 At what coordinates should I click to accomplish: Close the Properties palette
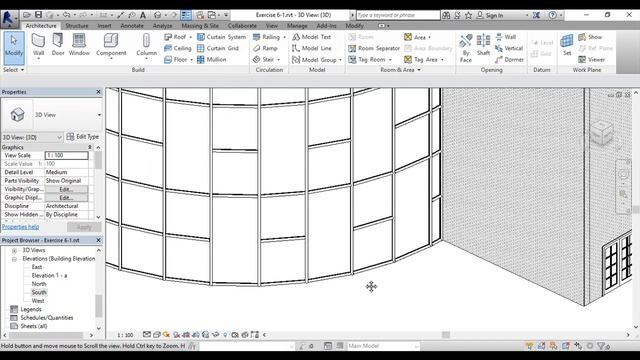point(98,92)
